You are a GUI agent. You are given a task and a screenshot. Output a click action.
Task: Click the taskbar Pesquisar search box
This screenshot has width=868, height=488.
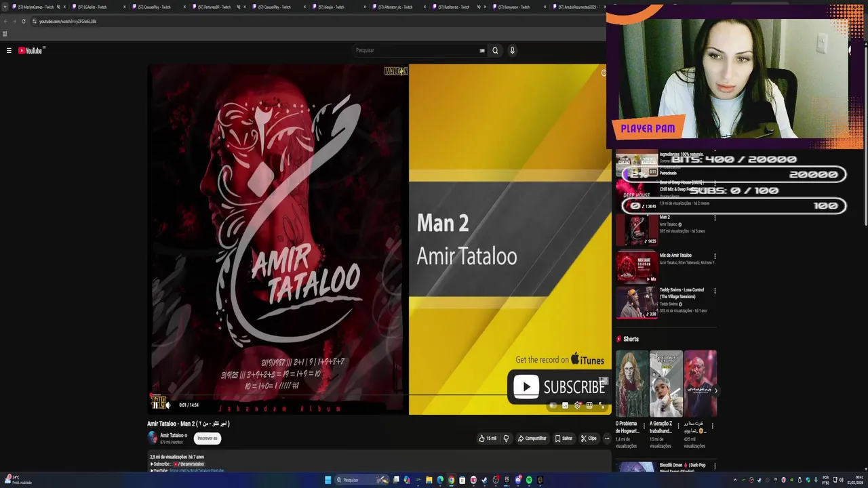pyautogui.click(x=362, y=480)
